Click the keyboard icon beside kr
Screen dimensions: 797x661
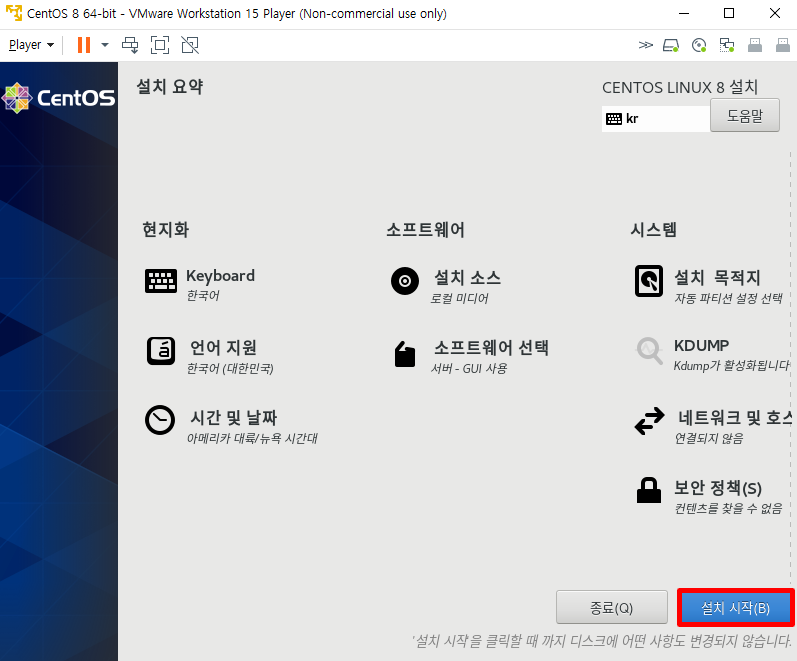click(x=614, y=119)
